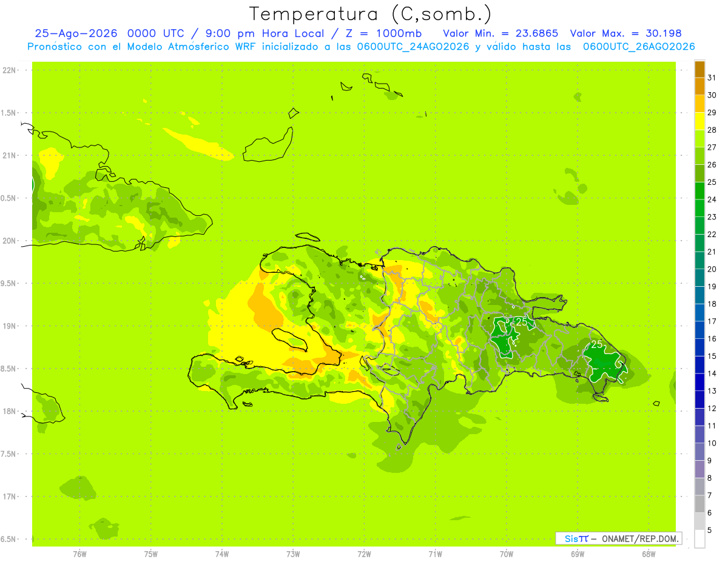Screen dimensions: 728x562
Task: Click the color bar value "20"
Action: (712, 269)
